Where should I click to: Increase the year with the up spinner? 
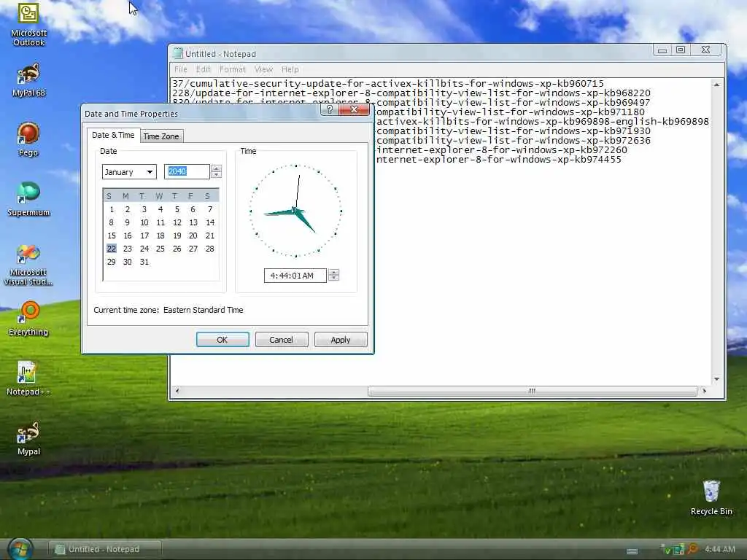pos(216,168)
